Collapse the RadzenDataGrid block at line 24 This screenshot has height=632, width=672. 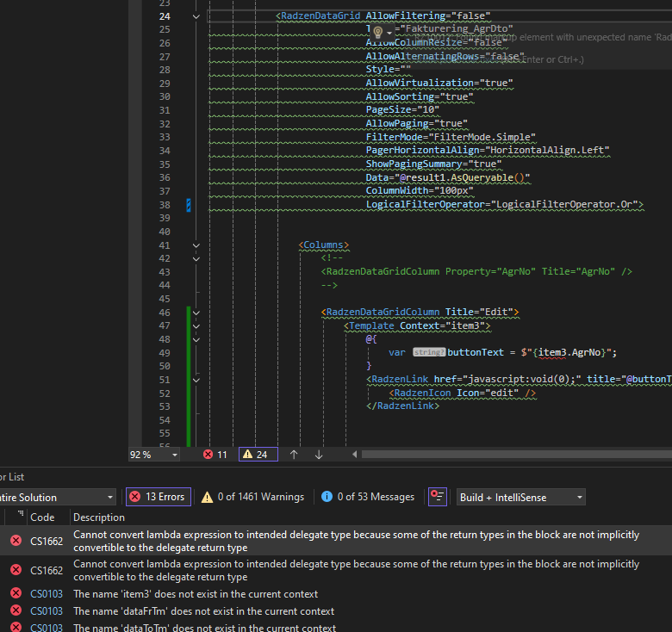pyautogui.click(x=196, y=16)
